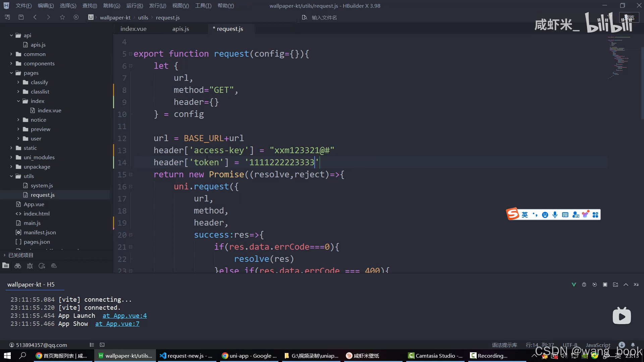This screenshot has width=644, height=362.
Task: Click the rerun icon in console toolbar
Action: coord(595,285)
